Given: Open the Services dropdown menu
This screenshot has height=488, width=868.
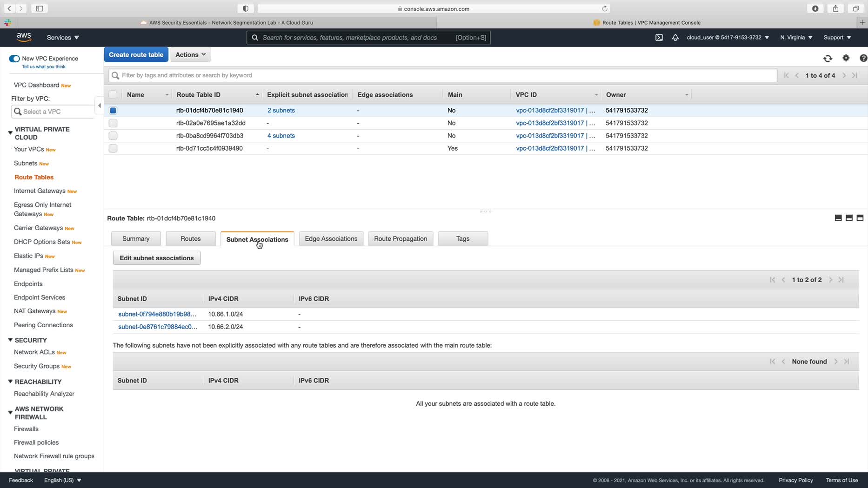Looking at the screenshot, I should coord(63,38).
